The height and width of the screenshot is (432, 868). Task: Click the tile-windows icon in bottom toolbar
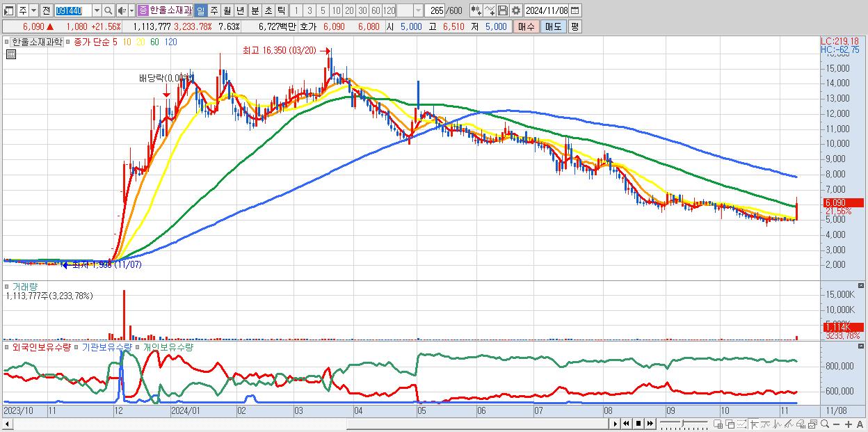click(718, 424)
